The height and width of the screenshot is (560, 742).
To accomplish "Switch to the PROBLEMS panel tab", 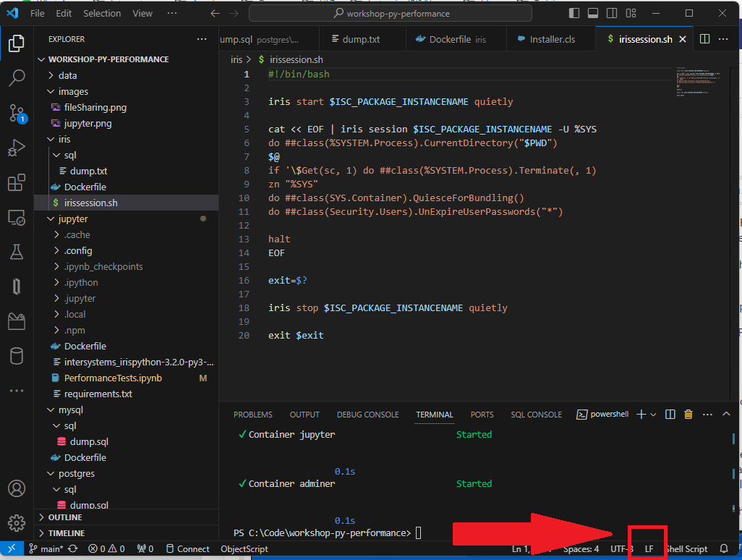I will click(252, 415).
